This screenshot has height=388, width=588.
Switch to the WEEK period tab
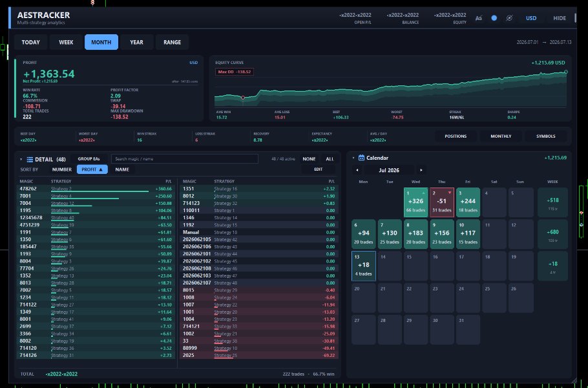coord(66,42)
